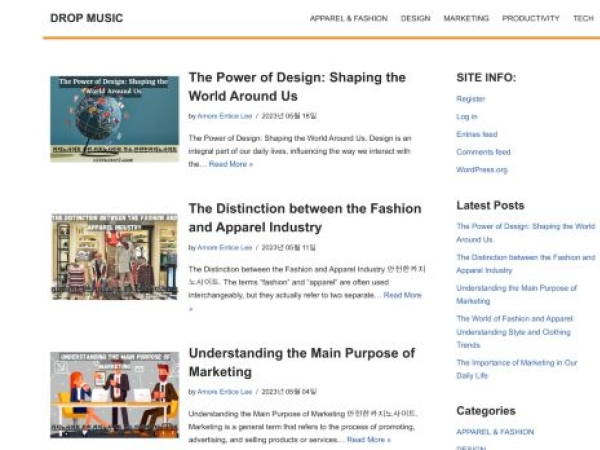Open the TECH menu item
600x450 pixels.
582,18
